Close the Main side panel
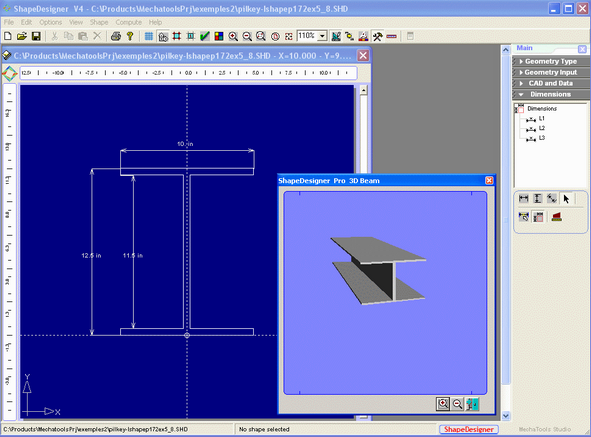The height and width of the screenshot is (437, 591). tap(582, 49)
